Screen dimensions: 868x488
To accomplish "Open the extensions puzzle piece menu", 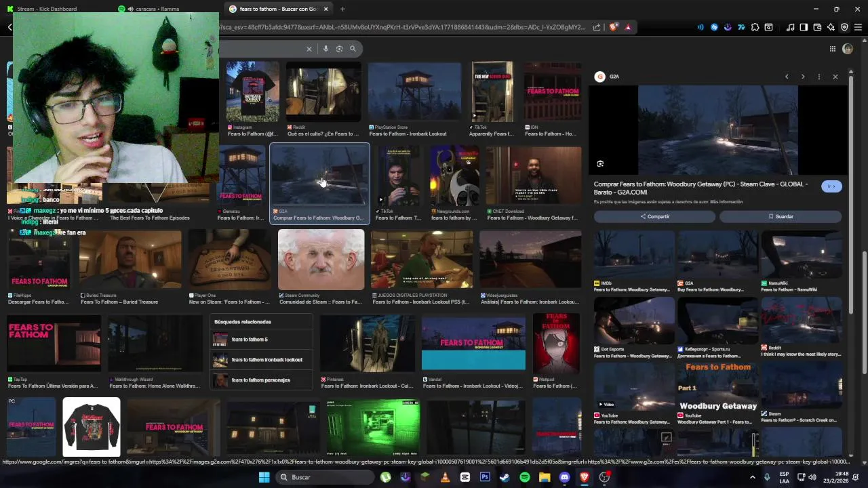I will 755,27.
